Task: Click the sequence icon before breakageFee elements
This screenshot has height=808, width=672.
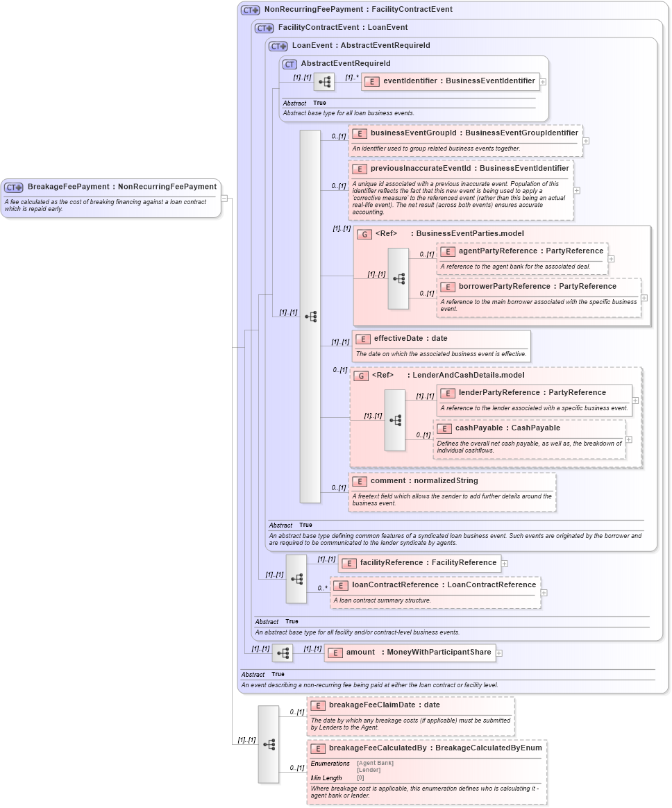Action: [x=269, y=745]
